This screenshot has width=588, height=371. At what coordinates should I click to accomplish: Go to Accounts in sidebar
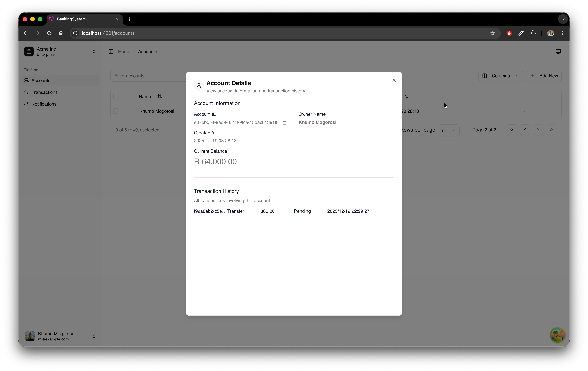41,81
